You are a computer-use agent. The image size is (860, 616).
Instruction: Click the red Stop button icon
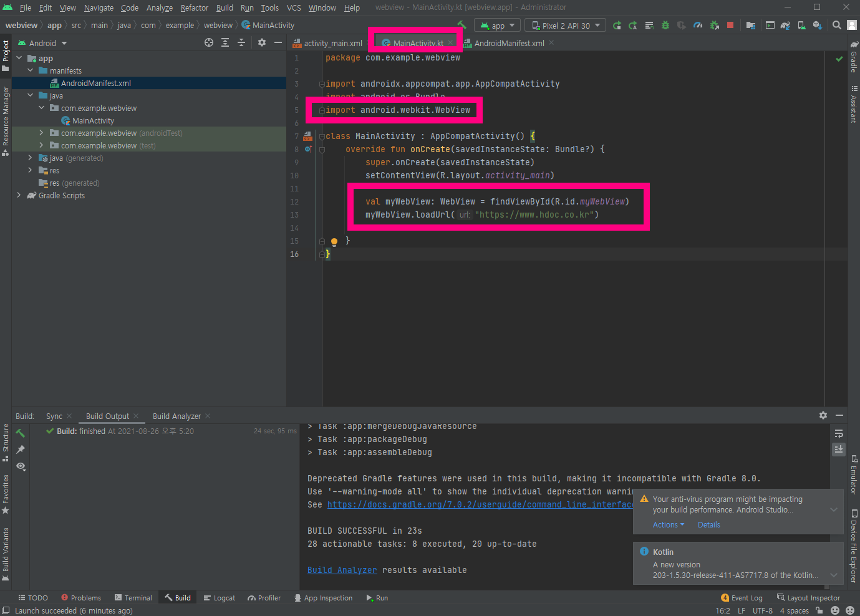click(730, 26)
